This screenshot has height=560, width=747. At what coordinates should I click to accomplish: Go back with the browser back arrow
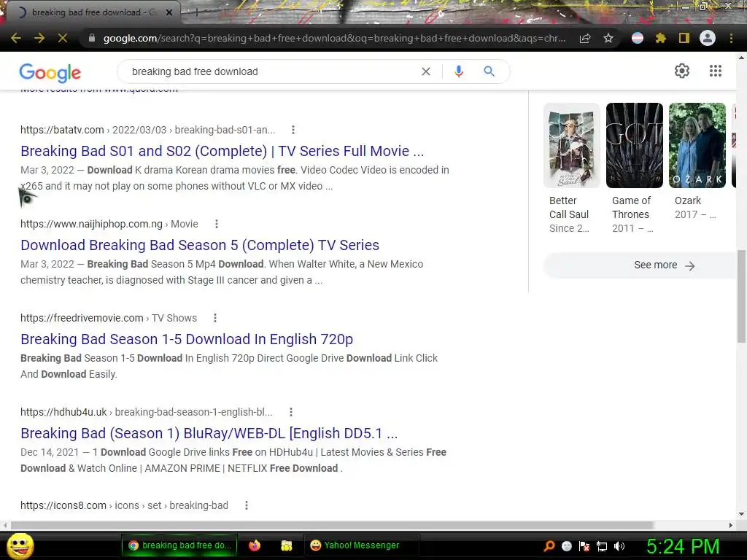click(x=16, y=38)
